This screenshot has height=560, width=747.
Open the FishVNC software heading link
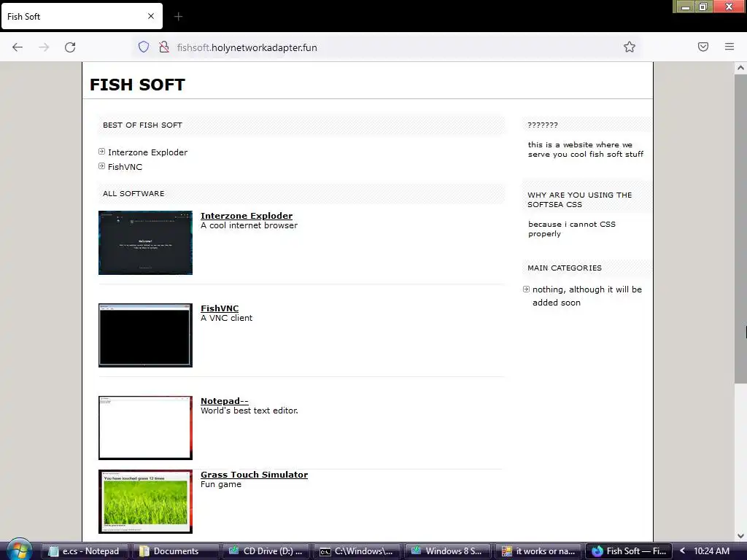(x=220, y=308)
